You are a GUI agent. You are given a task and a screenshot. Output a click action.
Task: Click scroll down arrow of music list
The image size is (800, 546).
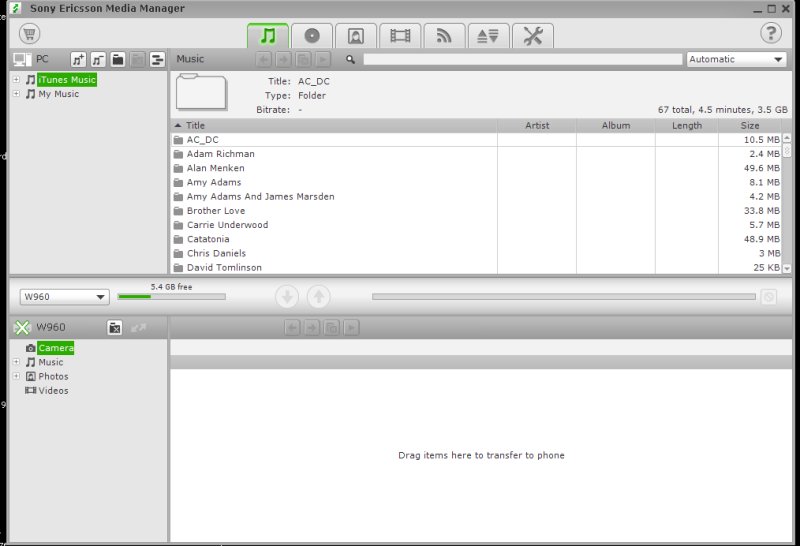pyautogui.click(x=787, y=268)
